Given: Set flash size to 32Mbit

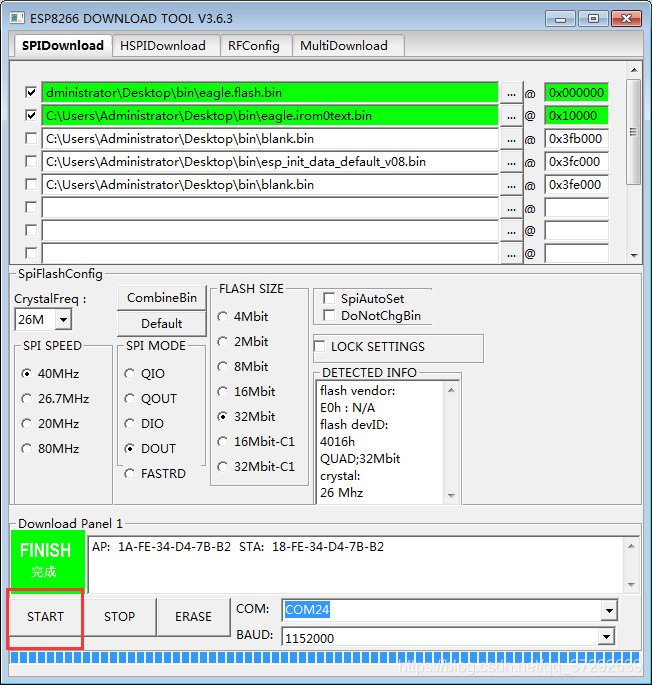Looking at the screenshot, I should (x=223, y=416).
